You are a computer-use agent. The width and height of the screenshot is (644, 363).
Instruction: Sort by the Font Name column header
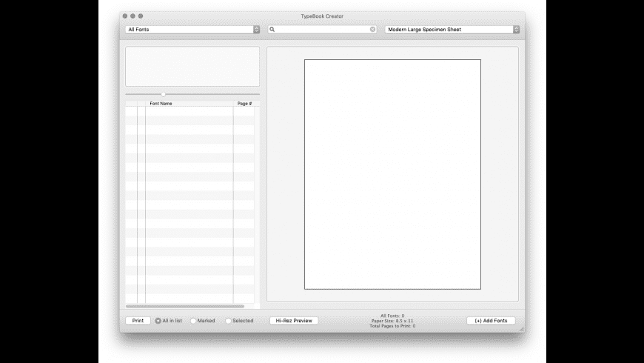189,104
